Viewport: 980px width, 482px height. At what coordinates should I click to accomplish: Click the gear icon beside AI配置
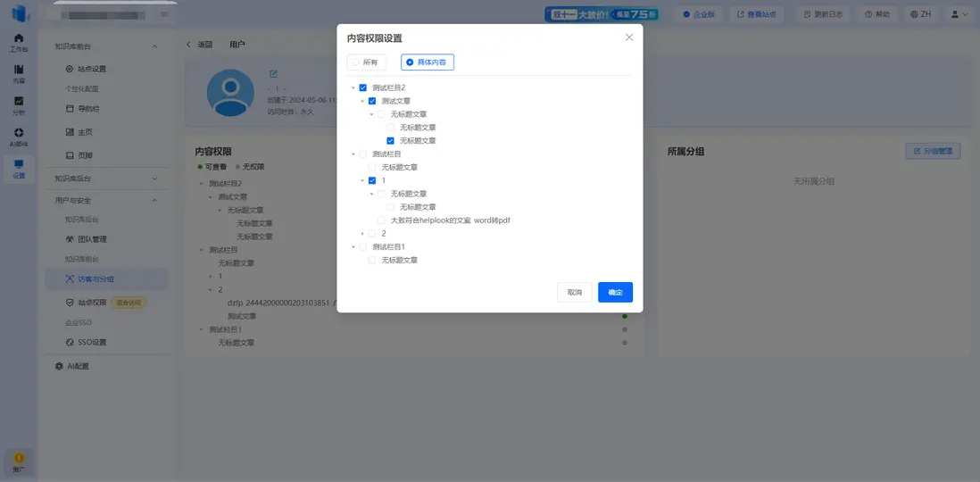59,366
